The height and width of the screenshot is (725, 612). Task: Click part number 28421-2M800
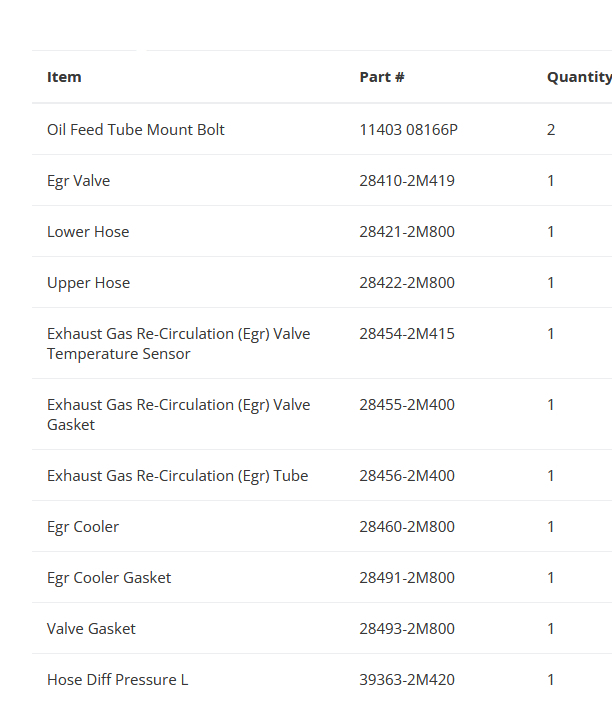pyautogui.click(x=407, y=232)
